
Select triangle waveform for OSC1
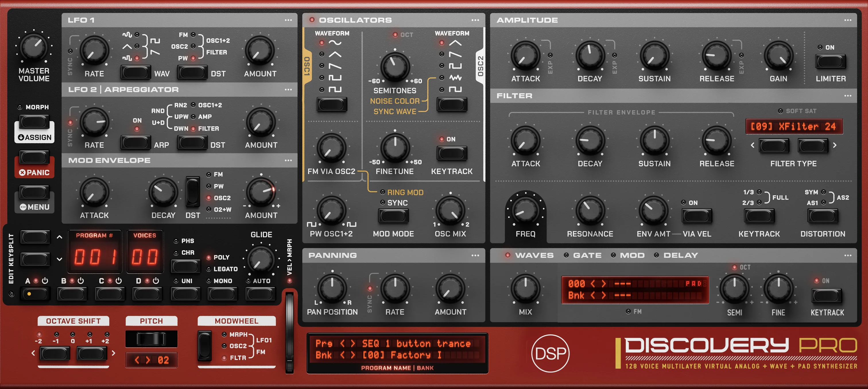(x=322, y=54)
